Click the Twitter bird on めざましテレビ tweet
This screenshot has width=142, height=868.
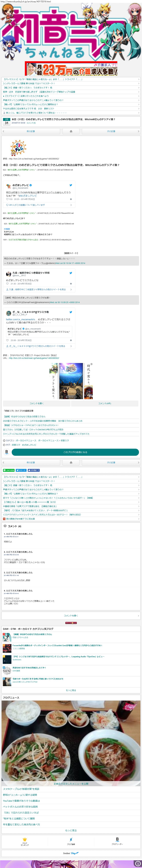[x=70, y=185]
